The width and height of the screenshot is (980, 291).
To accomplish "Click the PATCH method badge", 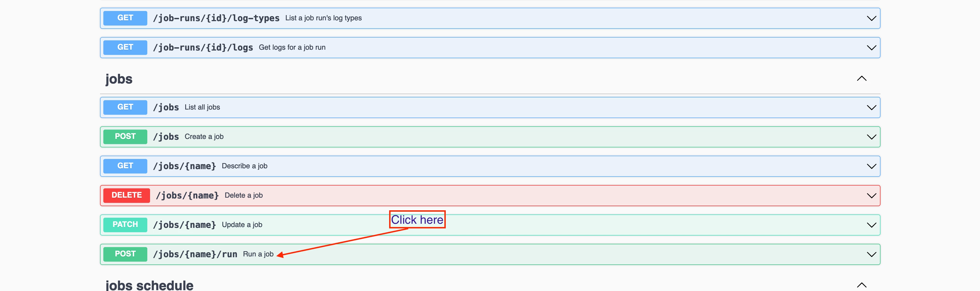I will coord(125,225).
